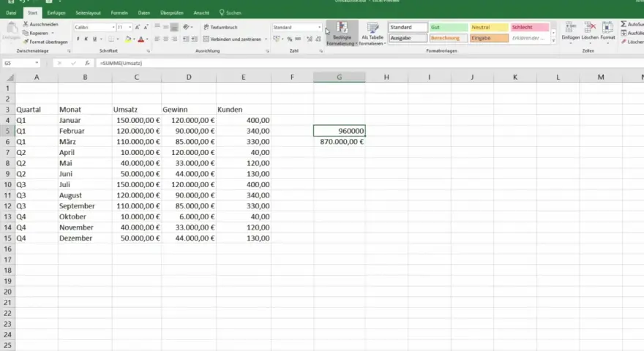This screenshot has height=351, width=644.
Task: Expand the Formatvorlagen cell styles gallery
Action: pyautogui.click(x=553, y=41)
